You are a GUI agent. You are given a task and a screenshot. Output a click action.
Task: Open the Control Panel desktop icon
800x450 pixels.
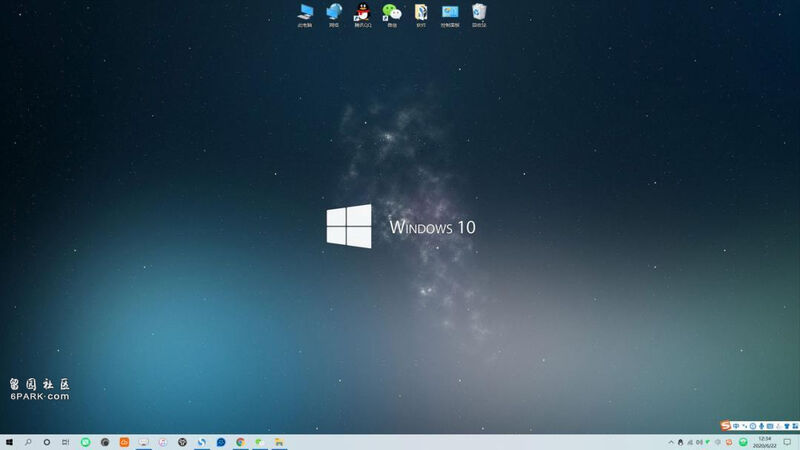(450, 15)
